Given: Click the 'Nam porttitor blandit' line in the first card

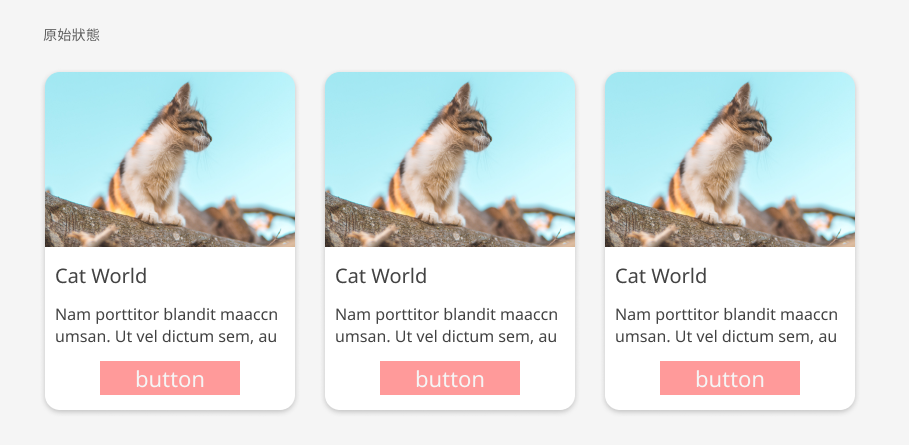Looking at the screenshot, I should (x=166, y=315).
